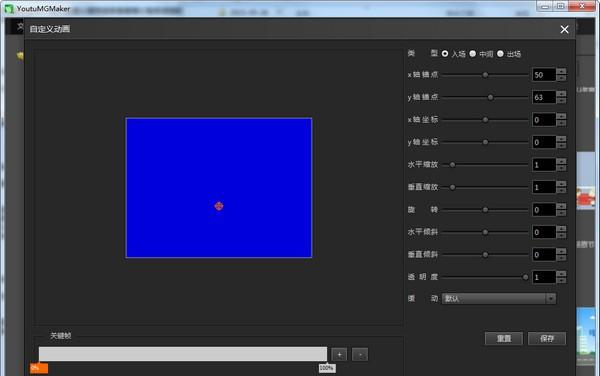
Task: Click the 水平缩放 slider handle
Action: point(452,165)
